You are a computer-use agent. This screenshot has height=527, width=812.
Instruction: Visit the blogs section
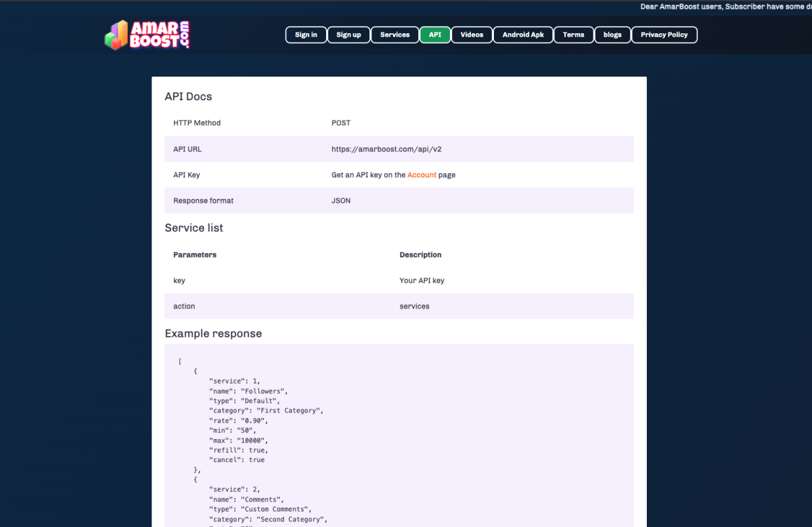[x=612, y=35]
